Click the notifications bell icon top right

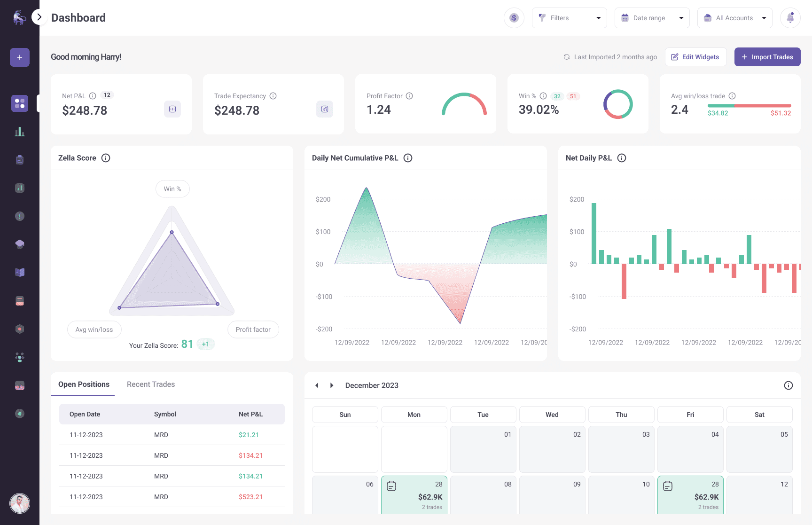tap(790, 17)
